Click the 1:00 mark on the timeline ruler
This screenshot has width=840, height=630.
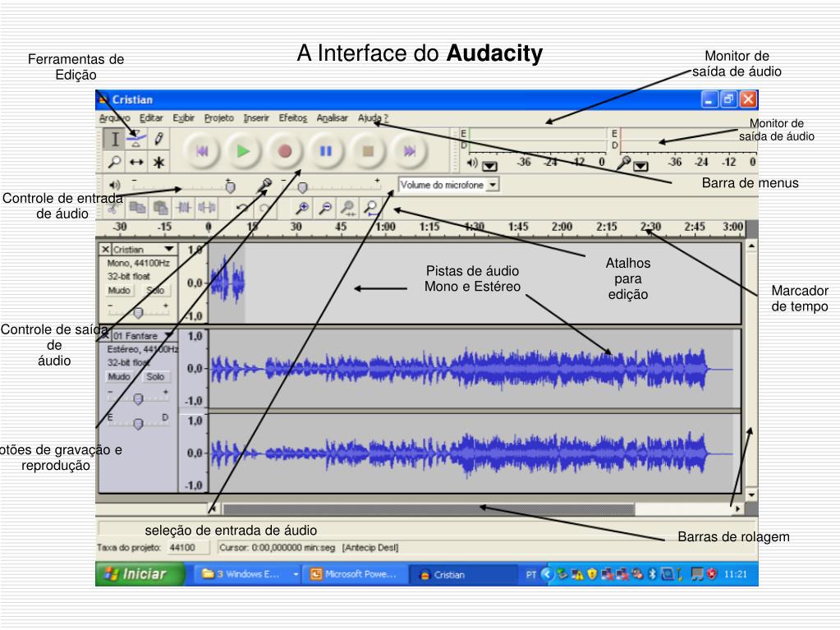click(x=385, y=227)
